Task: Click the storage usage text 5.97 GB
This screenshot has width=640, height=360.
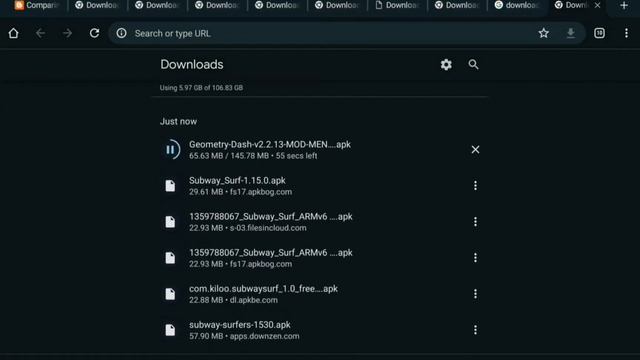Action: point(201,88)
